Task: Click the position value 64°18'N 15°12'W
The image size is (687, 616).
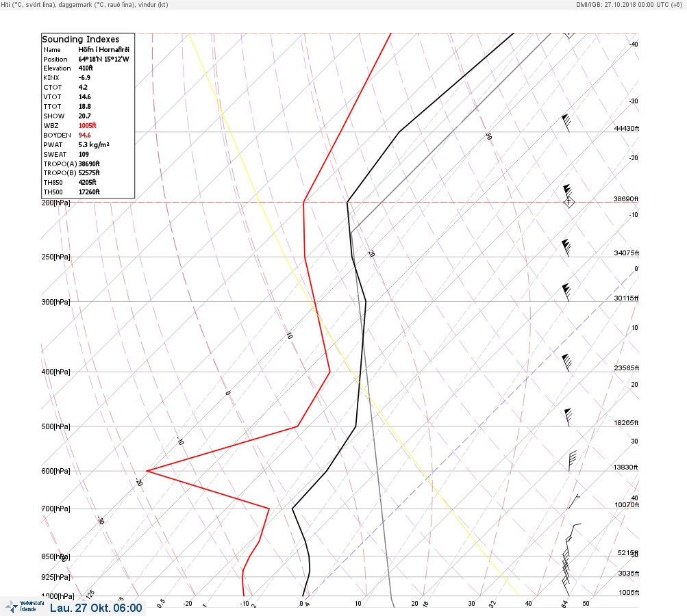Action: (x=104, y=59)
